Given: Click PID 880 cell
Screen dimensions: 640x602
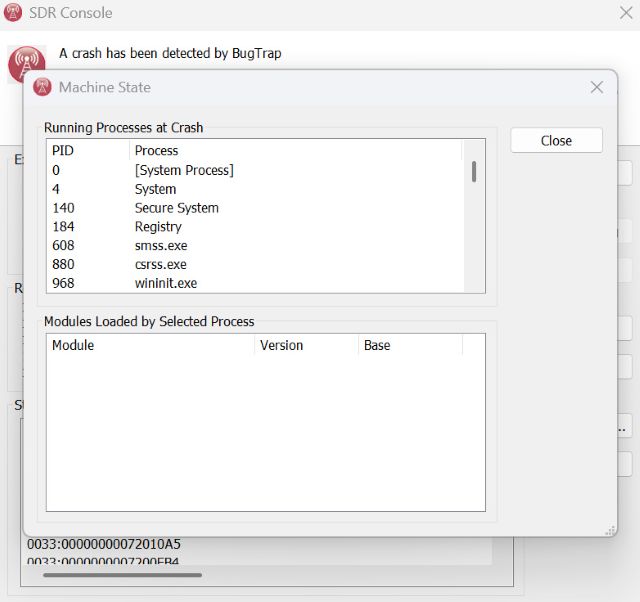Looking at the screenshot, I should tap(63, 264).
